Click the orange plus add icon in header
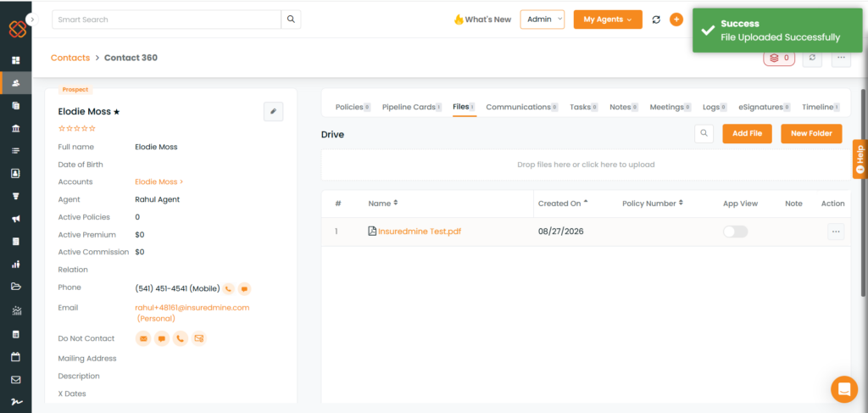The width and height of the screenshot is (868, 413). pyautogui.click(x=676, y=20)
